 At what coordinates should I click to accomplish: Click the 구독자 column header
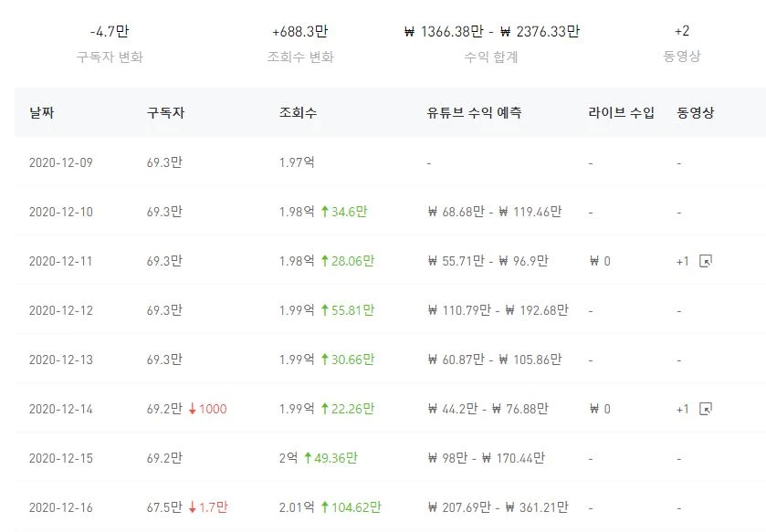pos(165,113)
